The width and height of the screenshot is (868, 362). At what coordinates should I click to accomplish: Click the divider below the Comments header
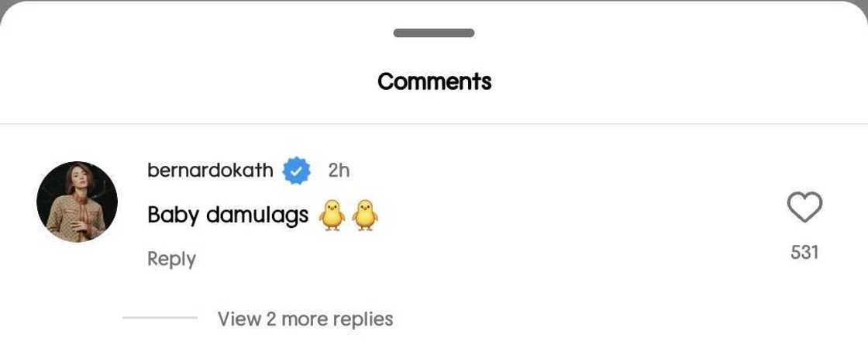coord(434,124)
